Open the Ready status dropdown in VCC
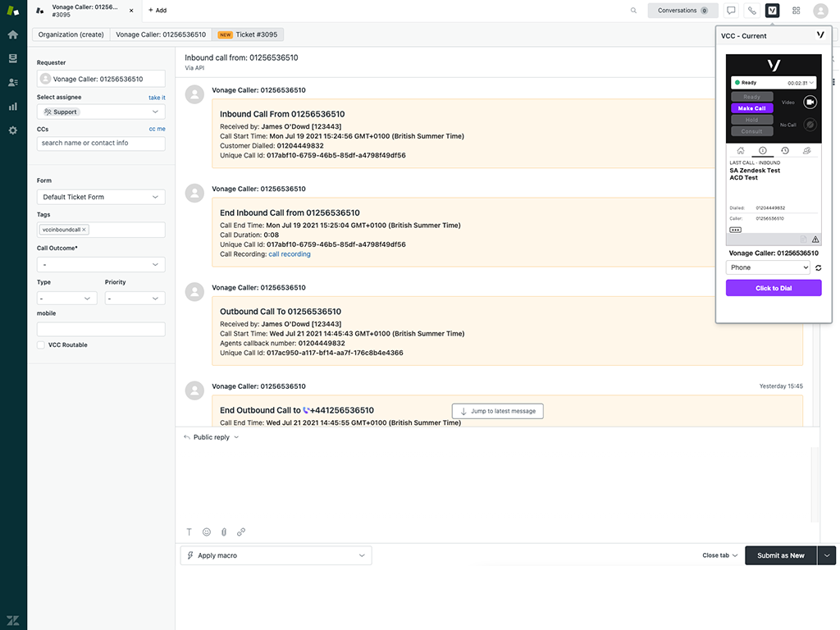The image size is (840, 630). tap(774, 83)
